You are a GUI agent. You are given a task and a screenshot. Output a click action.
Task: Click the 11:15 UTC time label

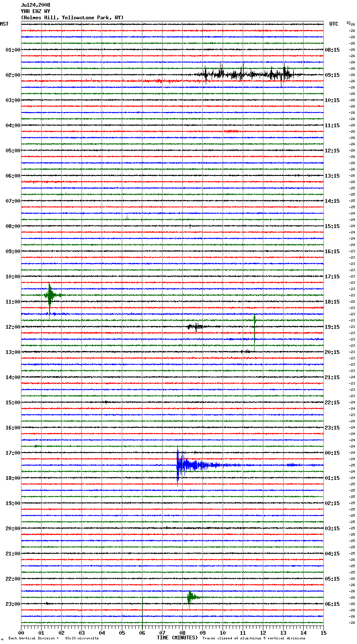[x=332, y=126]
